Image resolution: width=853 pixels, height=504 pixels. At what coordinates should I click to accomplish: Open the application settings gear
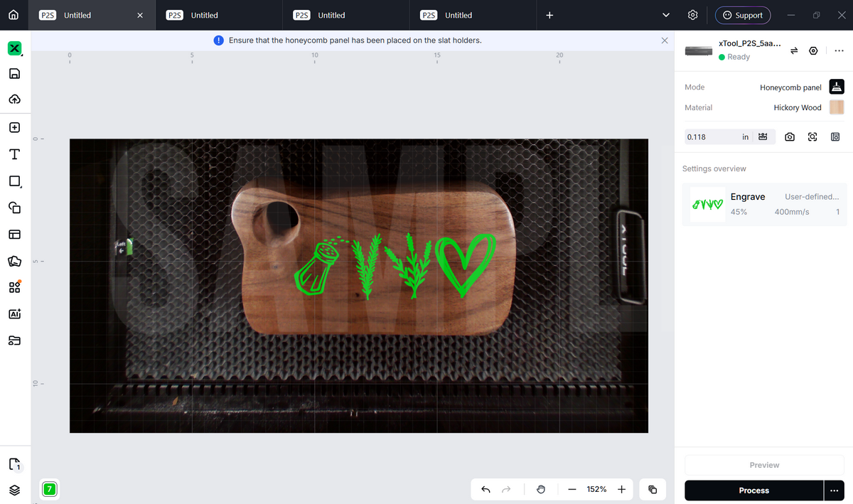[693, 15]
